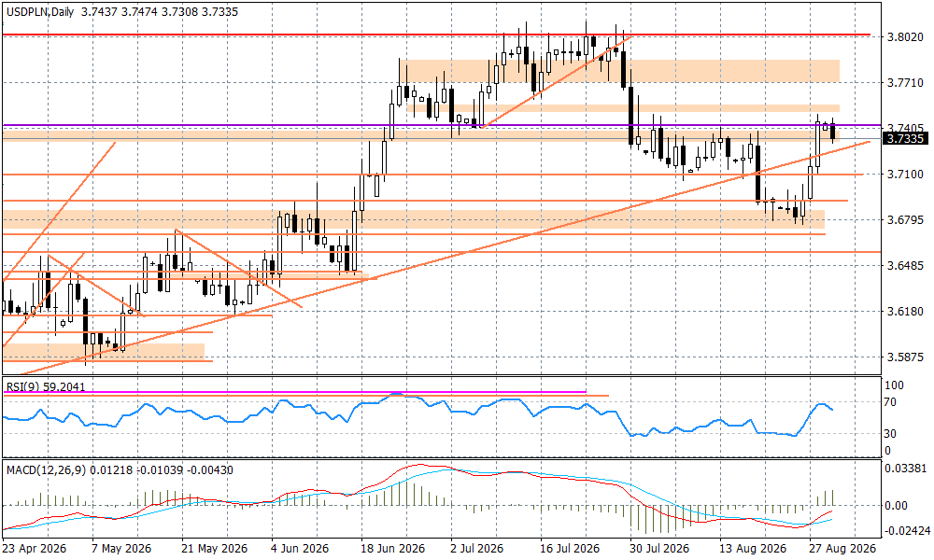This screenshot has width=934, height=560.
Task: Click the 18 Jun 2026 date label
Action: coord(392,548)
